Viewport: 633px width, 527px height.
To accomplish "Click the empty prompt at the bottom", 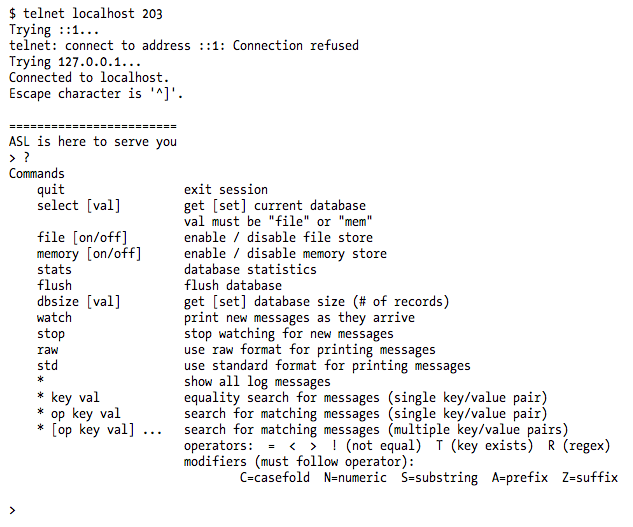I will [x=13, y=510].
